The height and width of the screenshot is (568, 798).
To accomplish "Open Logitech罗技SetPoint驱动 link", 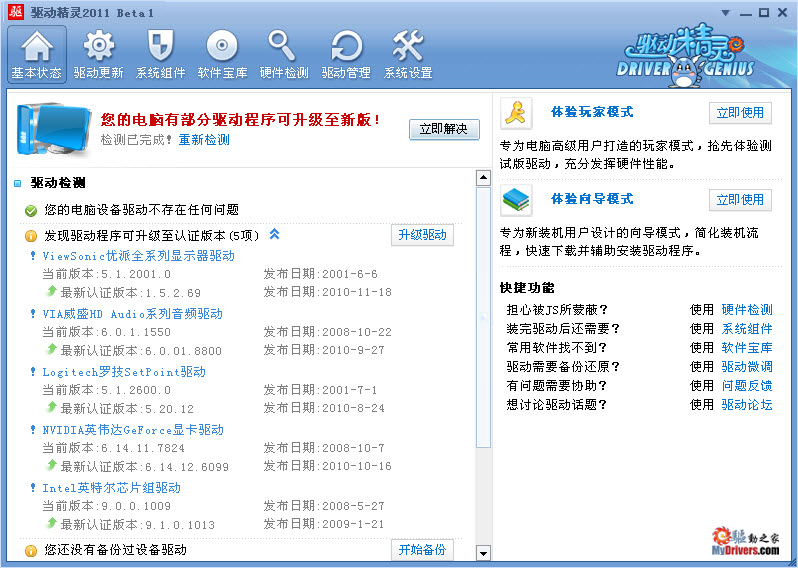I will pos(124,372).
